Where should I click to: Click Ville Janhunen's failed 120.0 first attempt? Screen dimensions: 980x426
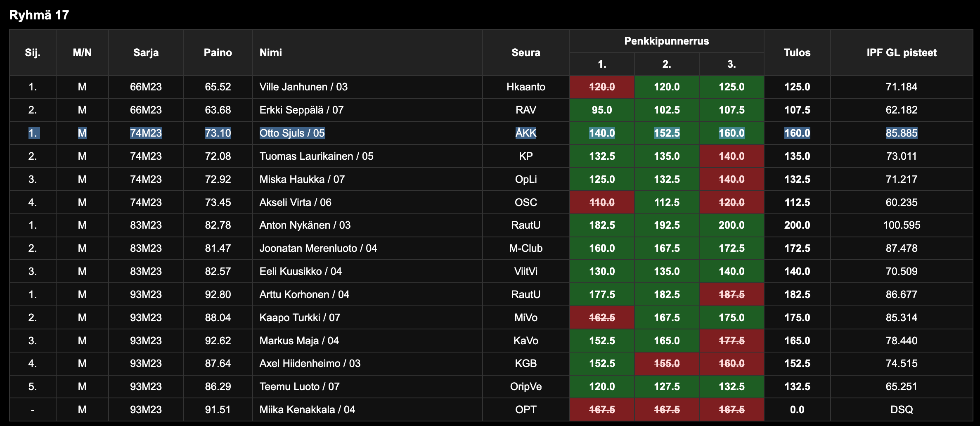(602, 87)
